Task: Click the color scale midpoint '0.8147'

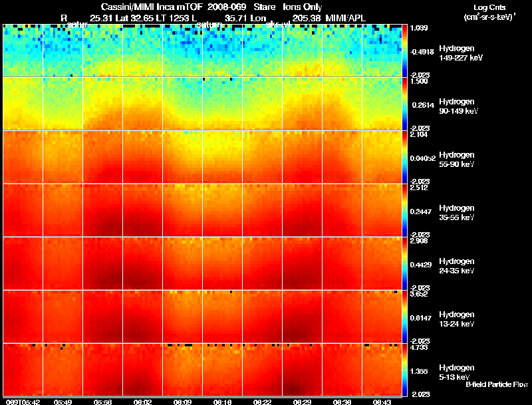Action: pyautogui.click(x=421, y=318)
